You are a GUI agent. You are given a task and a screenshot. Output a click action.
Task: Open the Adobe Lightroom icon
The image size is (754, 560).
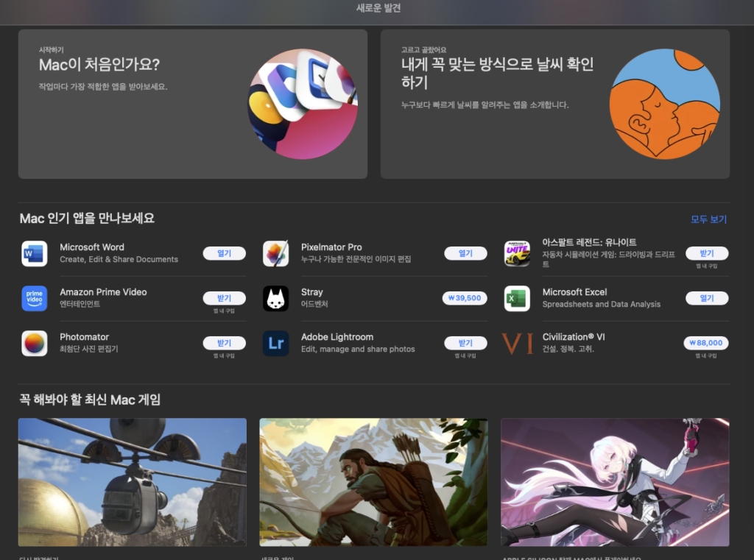coord(275,344)
